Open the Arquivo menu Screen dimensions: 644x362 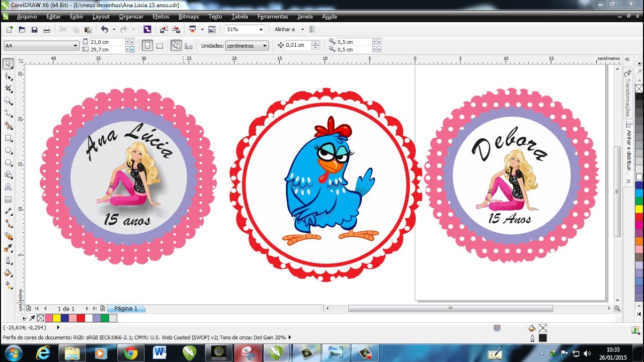[27, 17]
